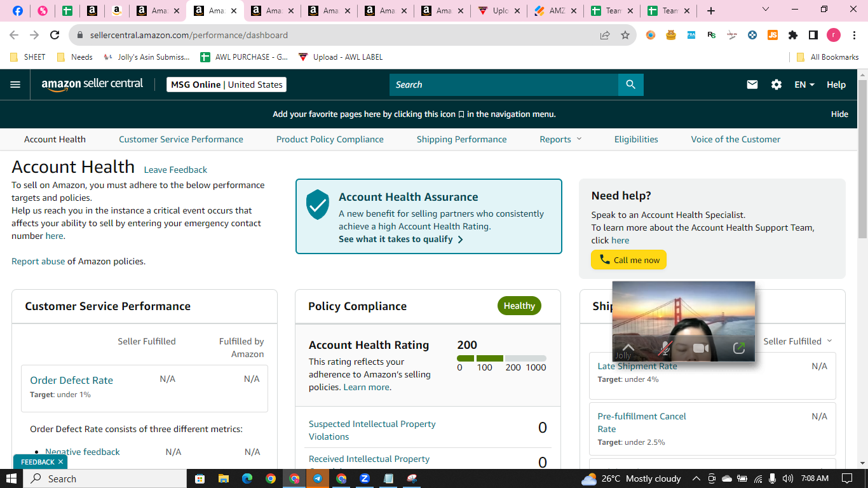The height and width of the screenshot is (488, 868).
Task: Bookmark this page with the star icon
Action: 625,36
